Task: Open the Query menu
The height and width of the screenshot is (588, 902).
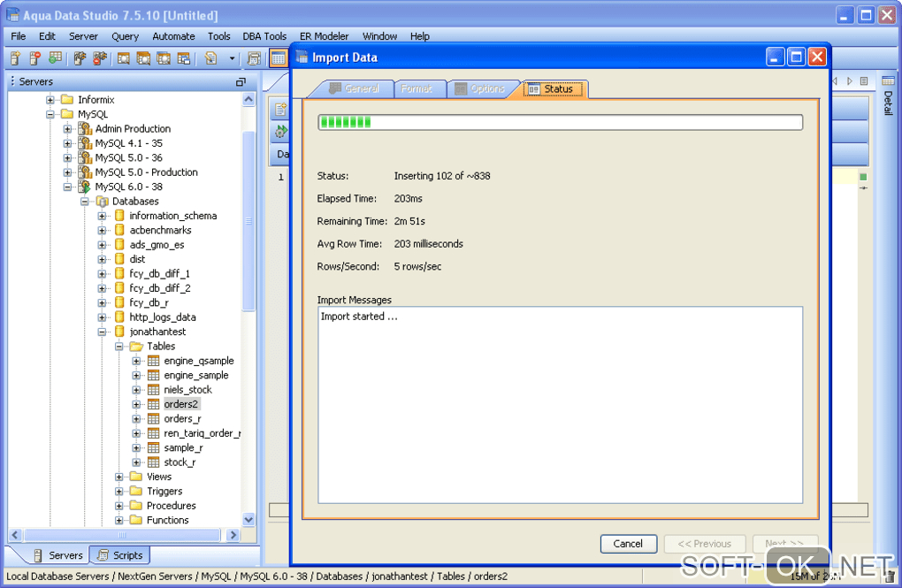Action: (125, 36)
